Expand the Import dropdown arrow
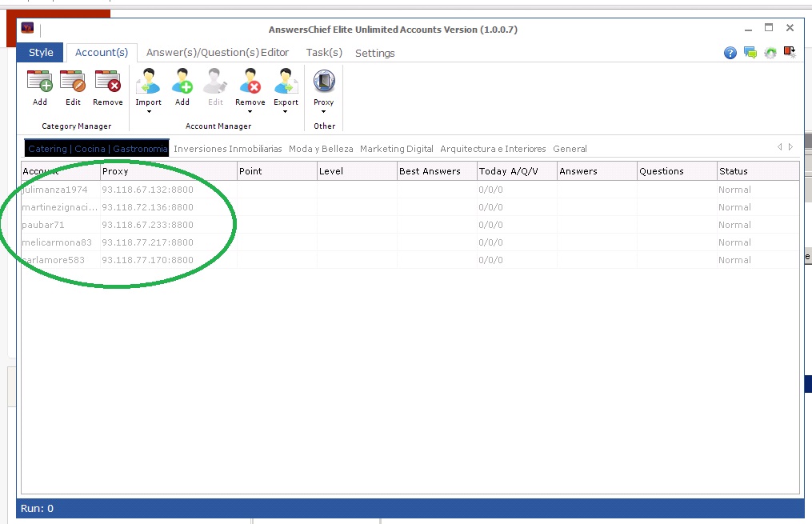812x524 pixels. [x=149, y=112]
